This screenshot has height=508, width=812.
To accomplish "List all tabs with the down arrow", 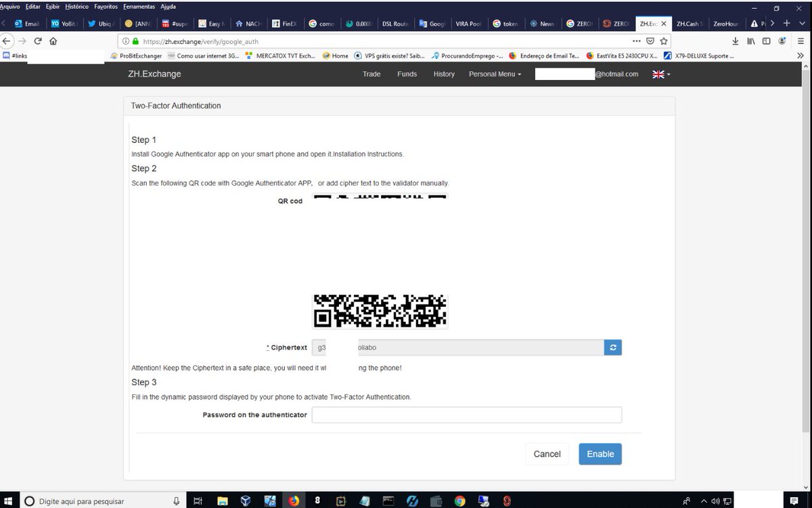I will point(800,23).
